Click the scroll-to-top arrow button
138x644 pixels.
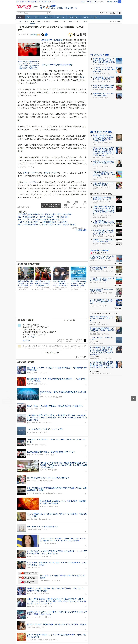tap(133, 398)
